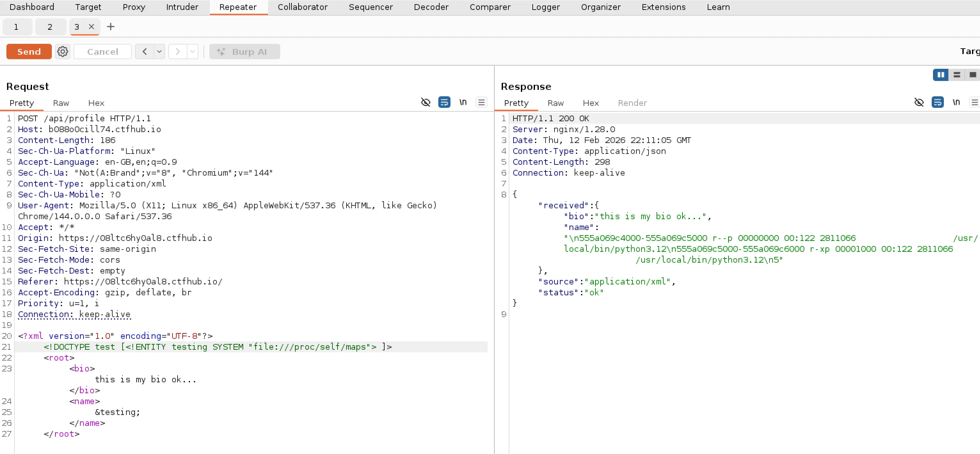Switch to the Intruder tab
Viewport: 980px width, 454px height.
182,7
